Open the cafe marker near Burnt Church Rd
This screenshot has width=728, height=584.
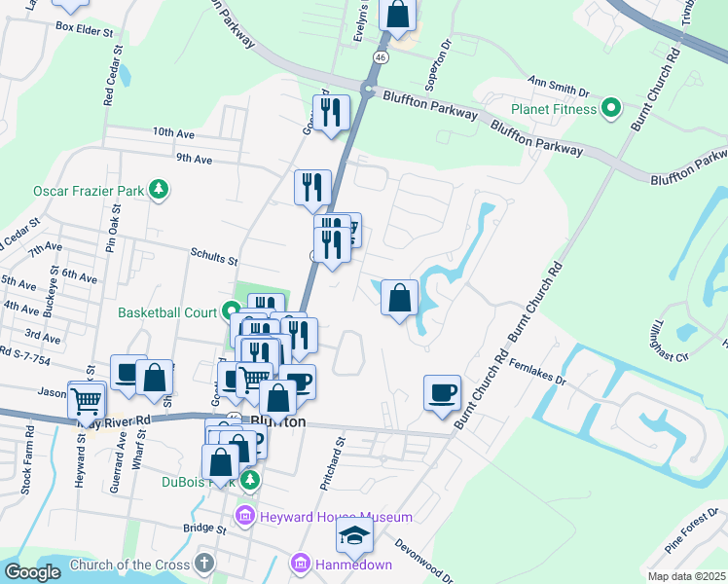[443, 396]
